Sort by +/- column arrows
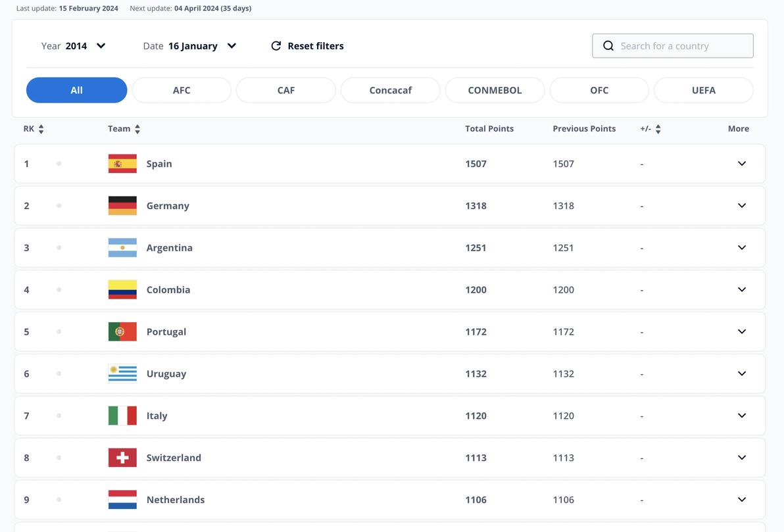Screen dimensions: 784x532 point(658,129)
